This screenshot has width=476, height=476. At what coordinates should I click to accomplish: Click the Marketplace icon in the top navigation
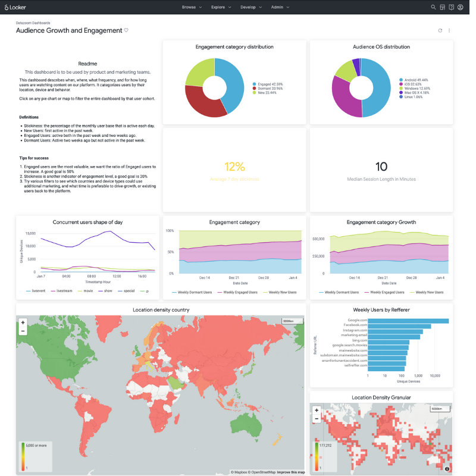tap(443, 7)
